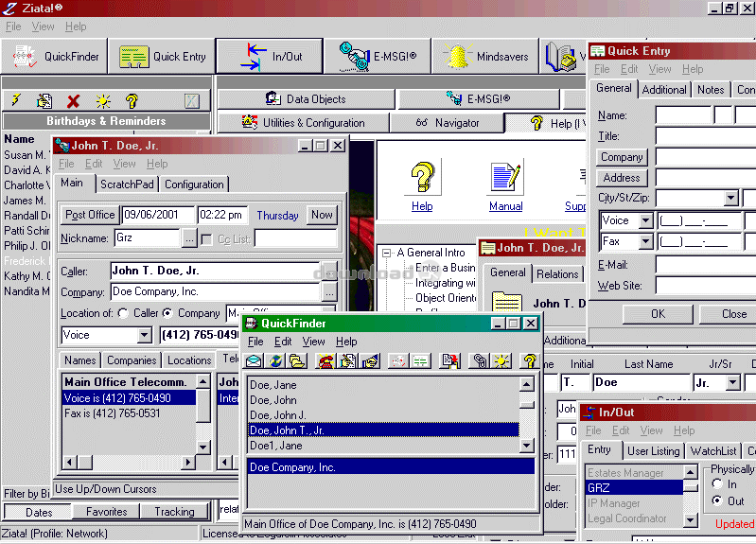The width and height of the screenshot is (756, 544).
Task: Open the Jr. suffix dropdown
Action: click(733, 383)
